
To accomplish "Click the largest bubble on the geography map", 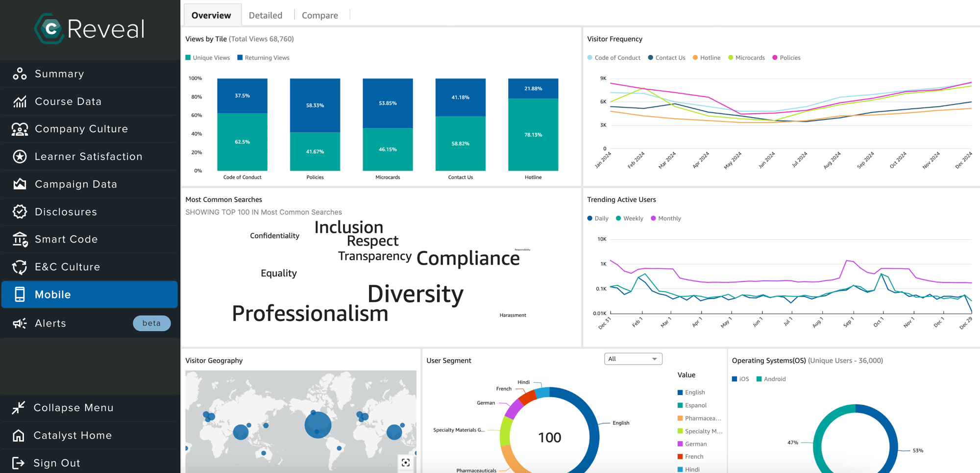I will coord(318,424).
